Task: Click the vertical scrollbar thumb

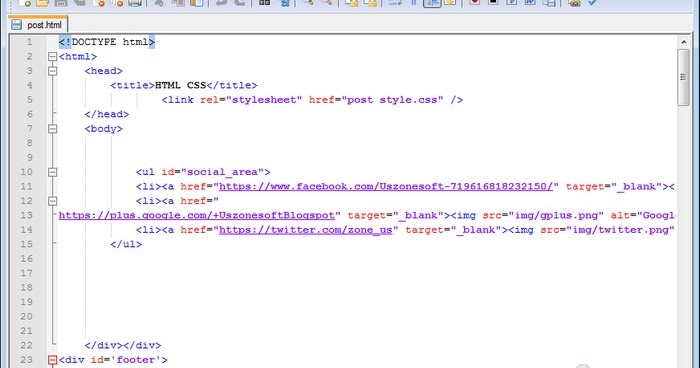Action: point(683,77)
